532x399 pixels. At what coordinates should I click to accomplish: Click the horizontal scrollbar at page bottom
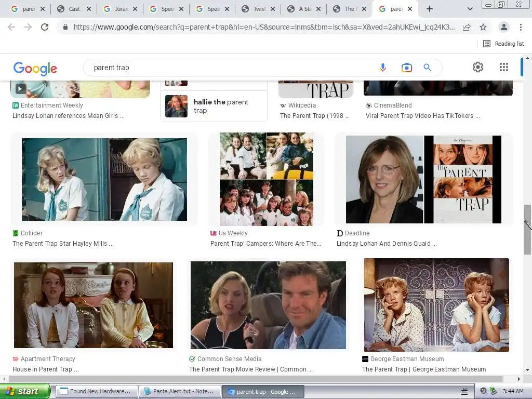pyautogui.click(x=256, y=379)
